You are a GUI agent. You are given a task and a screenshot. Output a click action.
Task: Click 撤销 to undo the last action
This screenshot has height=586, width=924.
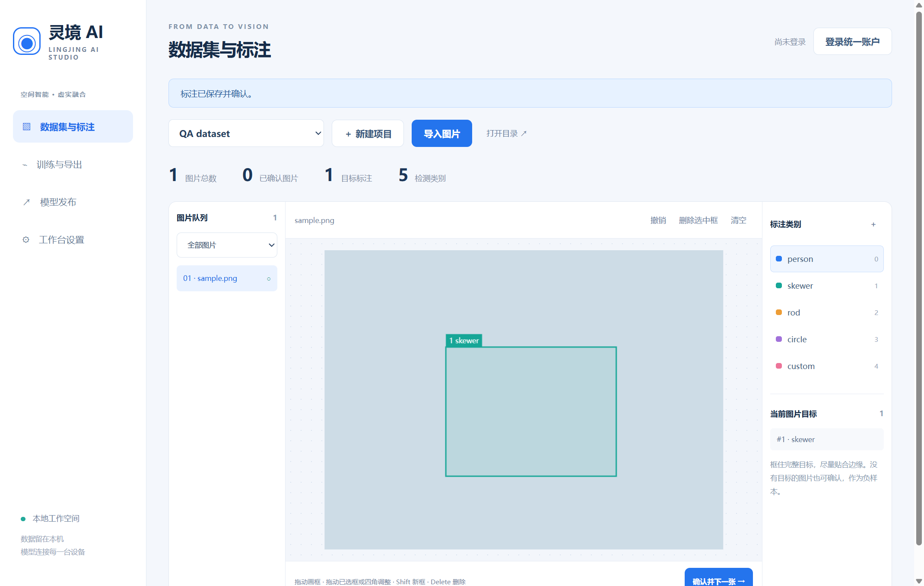click(x=658, y=220)
